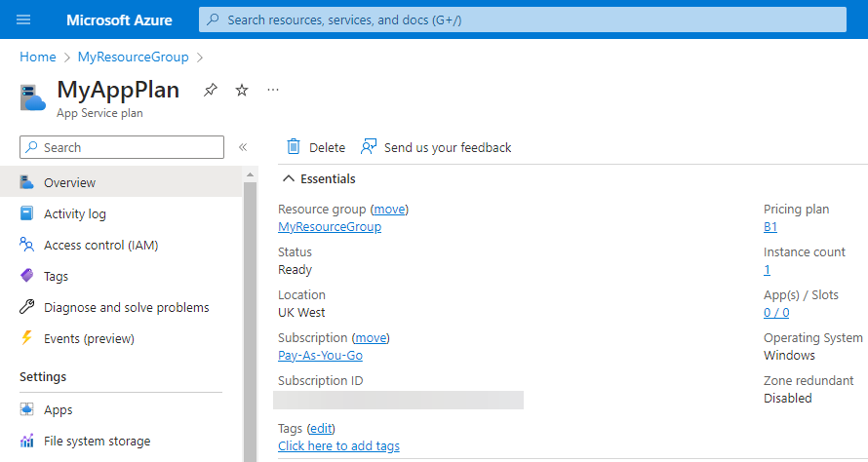Image resolution: width=868 pixels, height=462 pixels.
Task: Open the Overview menu item
Action: [x=121, y=182]
